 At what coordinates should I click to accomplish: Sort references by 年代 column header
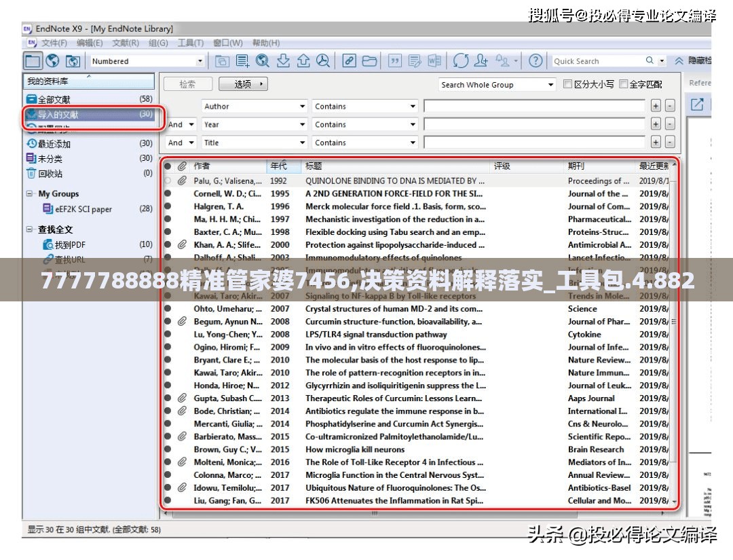point(283,166)
